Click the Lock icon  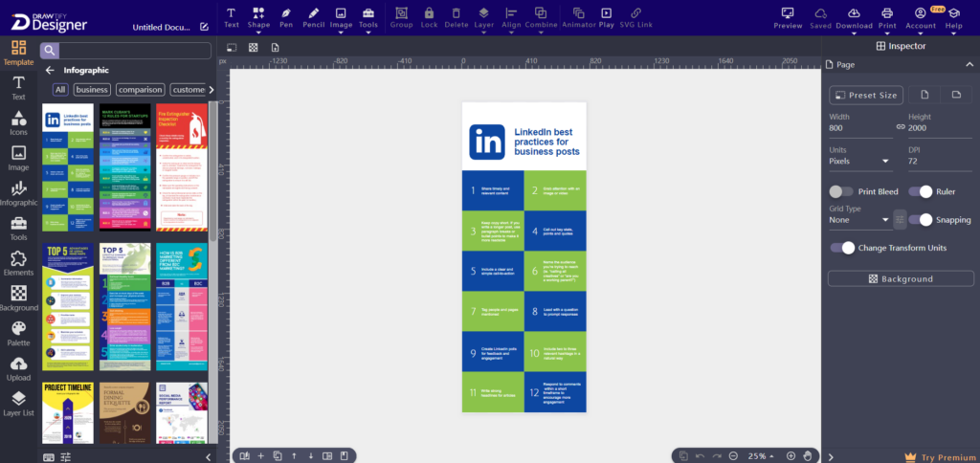point(429,17)
